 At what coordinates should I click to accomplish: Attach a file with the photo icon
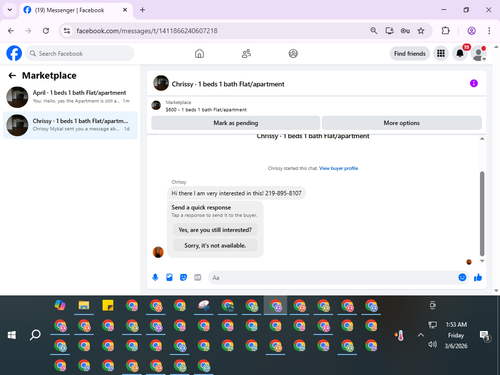[169, 277]
